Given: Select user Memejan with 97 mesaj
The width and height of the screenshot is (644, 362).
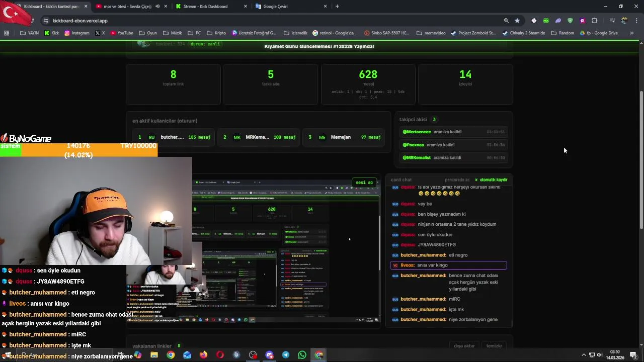Looking at the screenshot, I should 344,137.
